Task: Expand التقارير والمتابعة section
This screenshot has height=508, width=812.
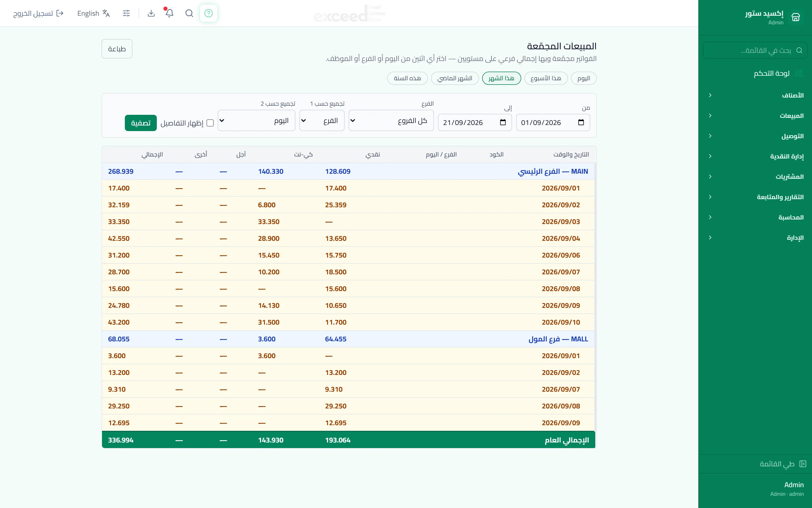Action: tap(755, 197)
